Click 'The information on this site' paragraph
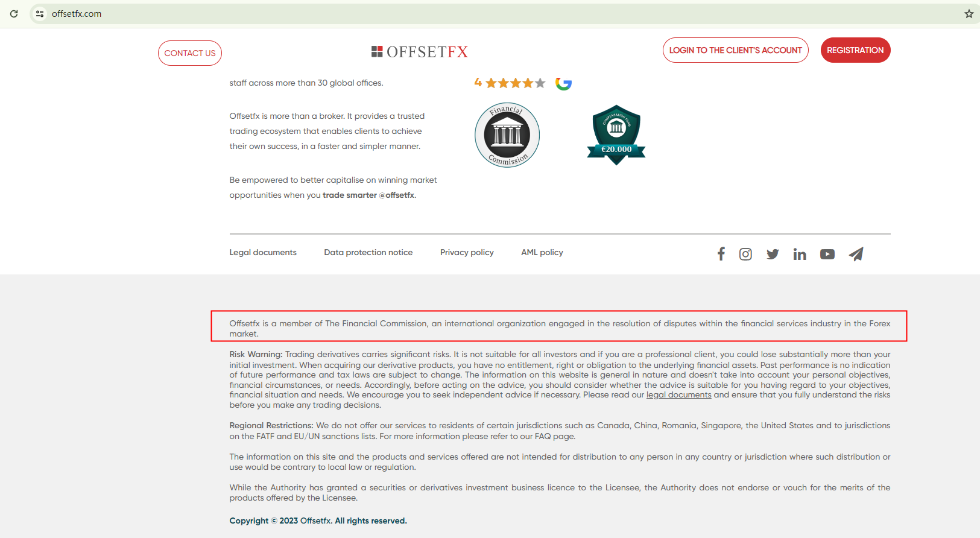Screen dimensions: 980x538 pos(560,462)
